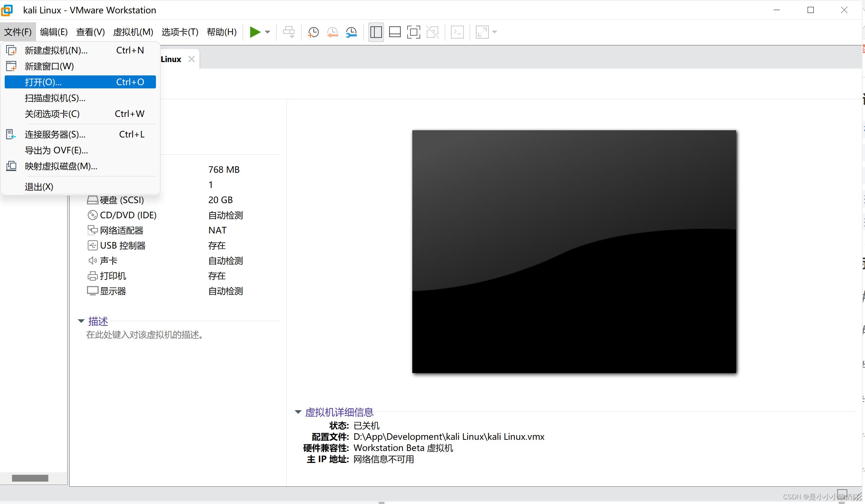Click the VM description text field

click(145, 335)
